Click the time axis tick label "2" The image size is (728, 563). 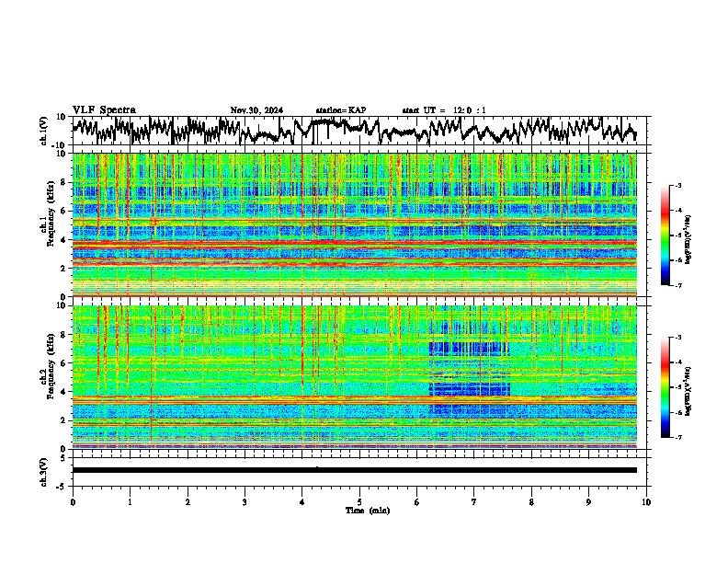tap(188, 502)
